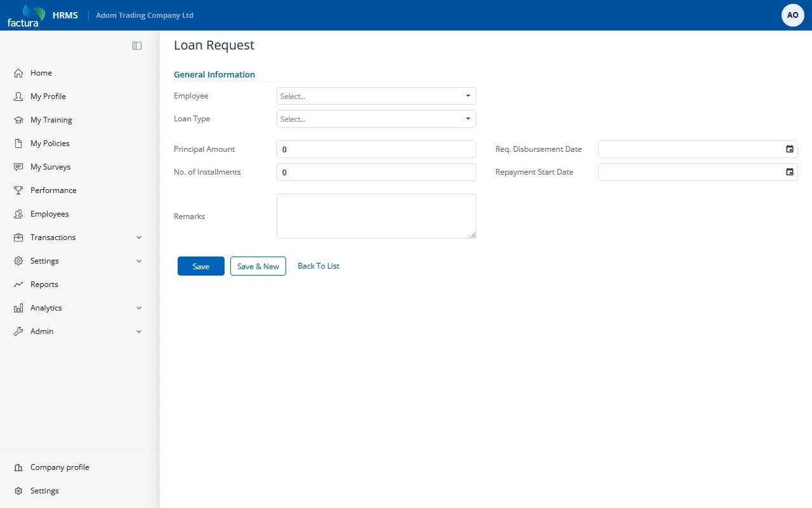Expand the Settings submenu chevron
Screen dimensions: 812x508
point(139,261)
